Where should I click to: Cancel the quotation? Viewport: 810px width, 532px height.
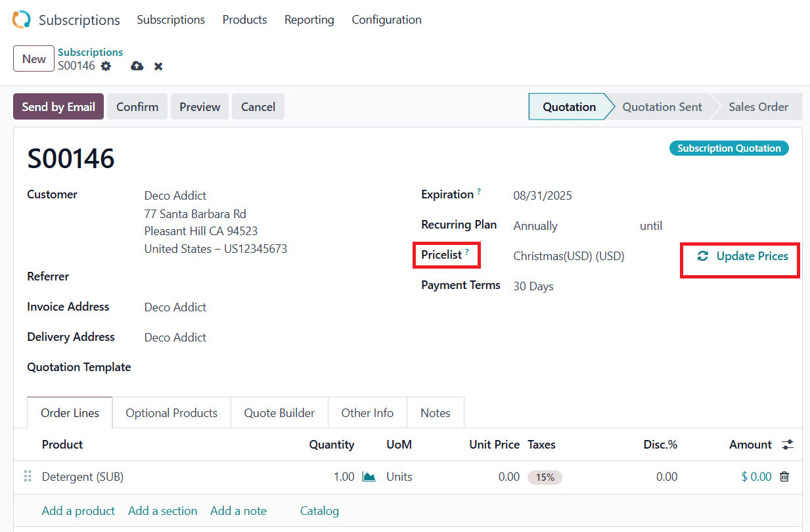point(258,106)
